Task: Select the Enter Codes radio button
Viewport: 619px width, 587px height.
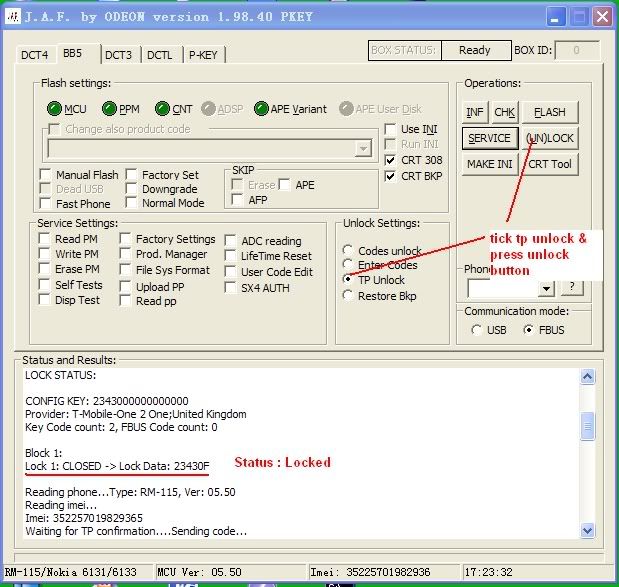Action: [348, 264]
